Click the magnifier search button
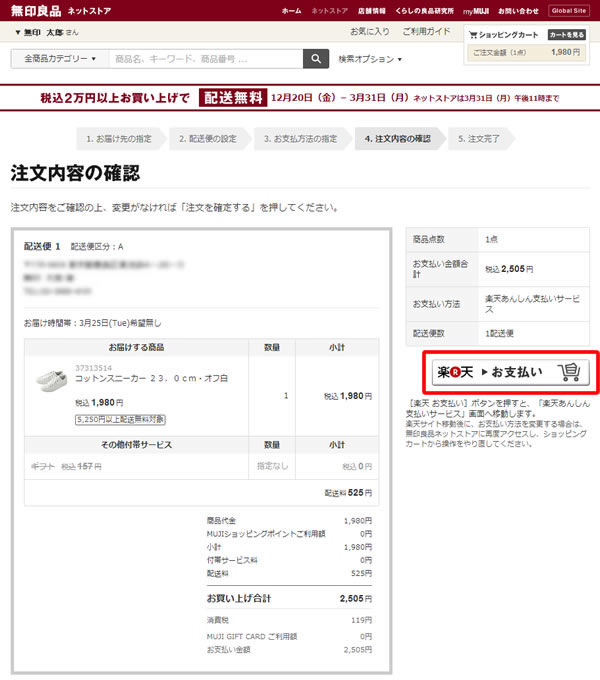This screenshot has width=600, height=680. click(x=316, y=59)
